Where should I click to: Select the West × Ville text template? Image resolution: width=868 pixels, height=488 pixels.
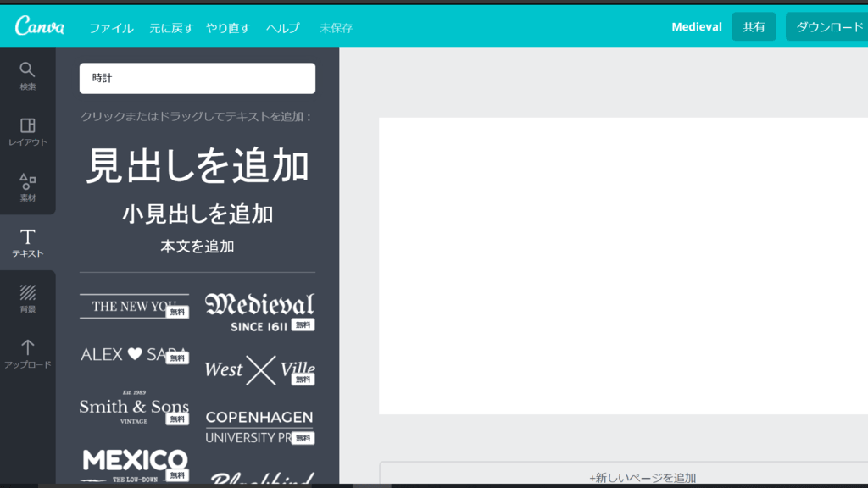(259, 369)
